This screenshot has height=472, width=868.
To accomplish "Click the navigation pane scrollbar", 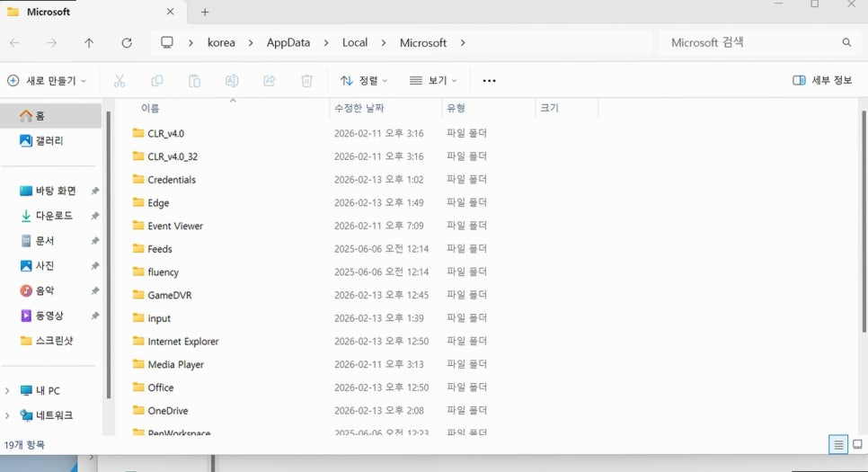I will tap(109, 254).
